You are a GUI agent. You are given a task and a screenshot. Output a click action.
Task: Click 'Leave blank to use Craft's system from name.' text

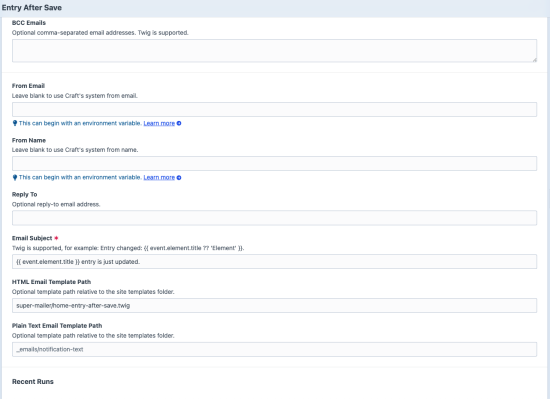pos(75,150)
